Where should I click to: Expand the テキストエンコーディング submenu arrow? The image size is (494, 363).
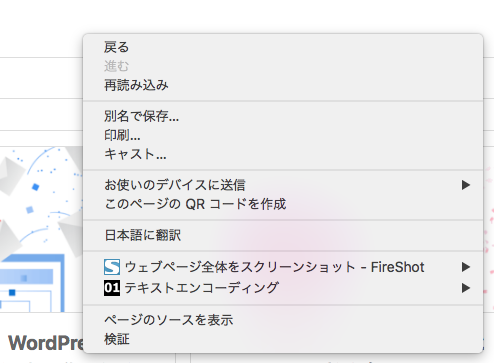click(466, 288)
